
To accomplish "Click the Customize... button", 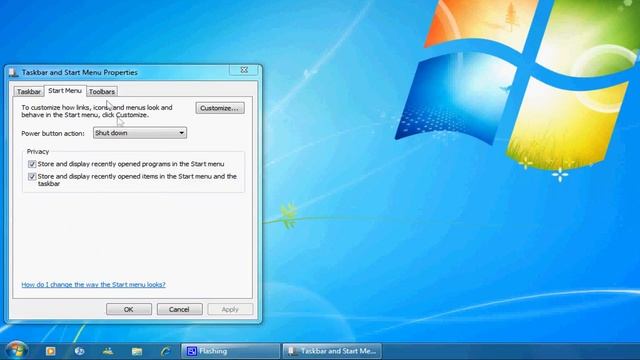I will tap(220, 108).
